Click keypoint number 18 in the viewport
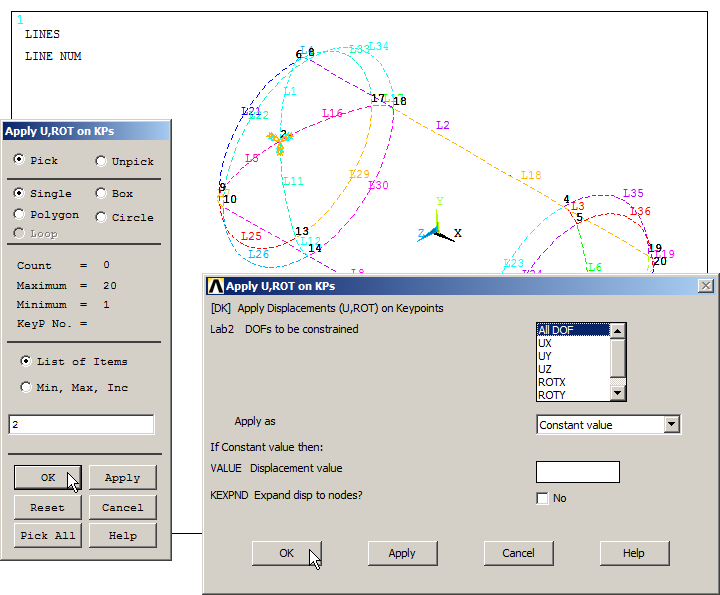The width and height of the screenshot is (720, 595). (x=399, y=101)
